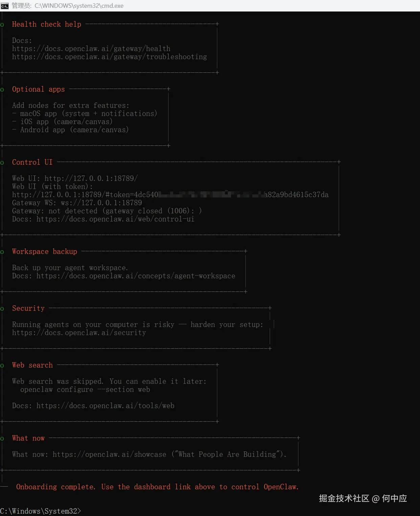
Task: Click the 'macOS app (system + notifications)' line
Action: [85, 114]
